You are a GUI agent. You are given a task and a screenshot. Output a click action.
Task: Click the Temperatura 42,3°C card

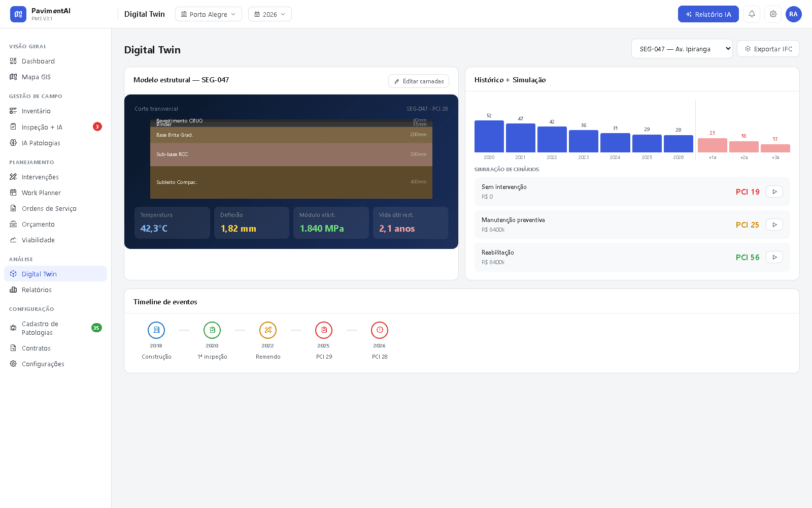tap(172, 223)
